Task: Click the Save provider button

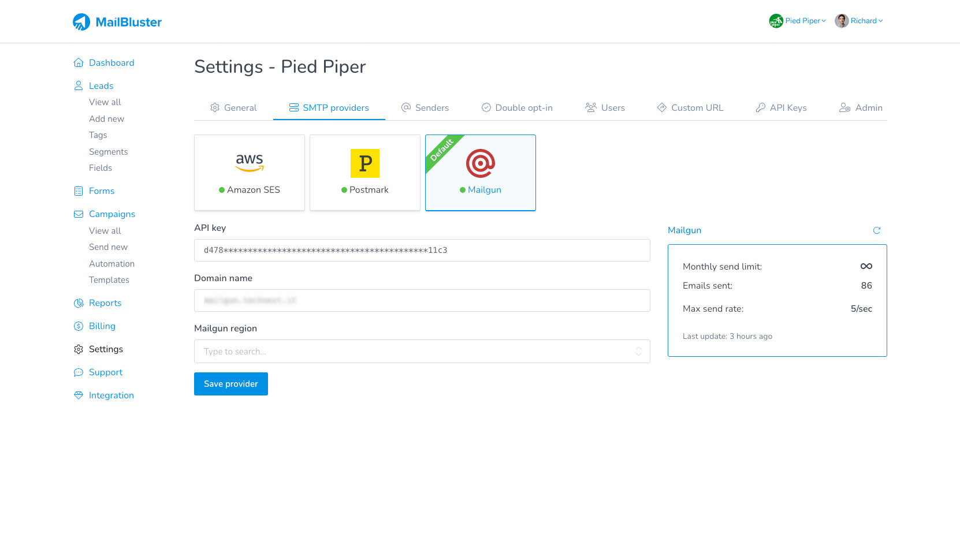Action: [231, 384]
